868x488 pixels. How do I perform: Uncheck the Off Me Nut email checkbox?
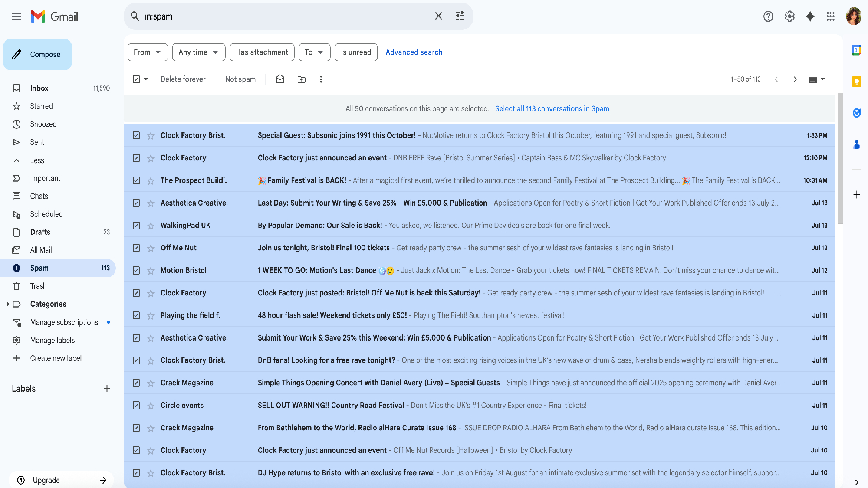[136, 248]
